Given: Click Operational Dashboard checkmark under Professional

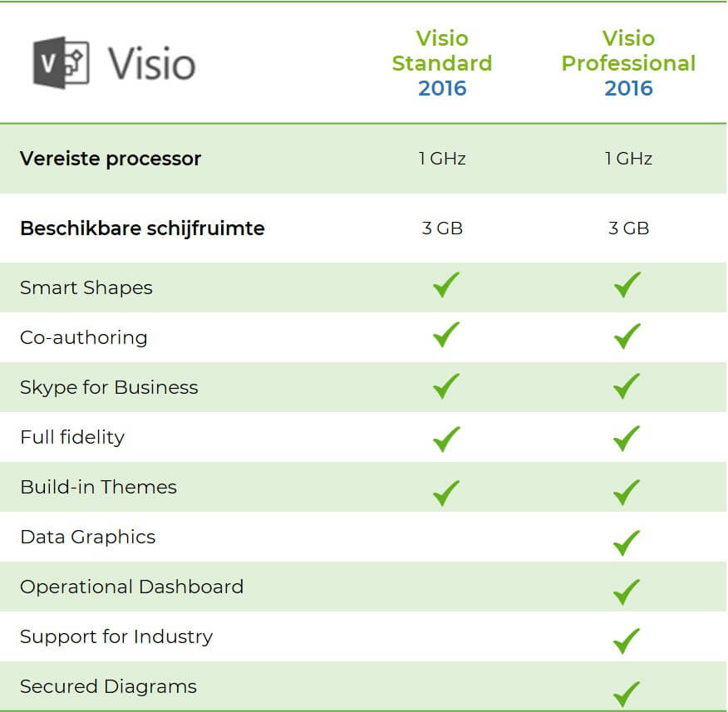Looking at the screenshot, I should click(x=627, y=592).
